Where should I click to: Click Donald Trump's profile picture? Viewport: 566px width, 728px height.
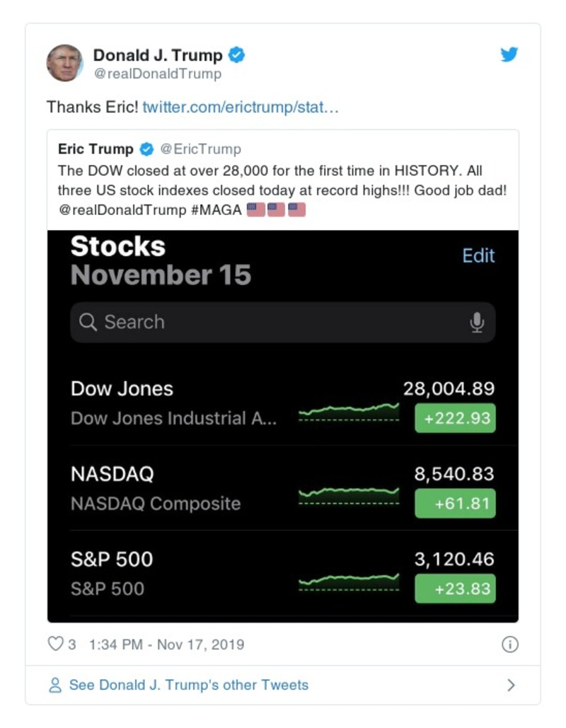coord(67,61)
